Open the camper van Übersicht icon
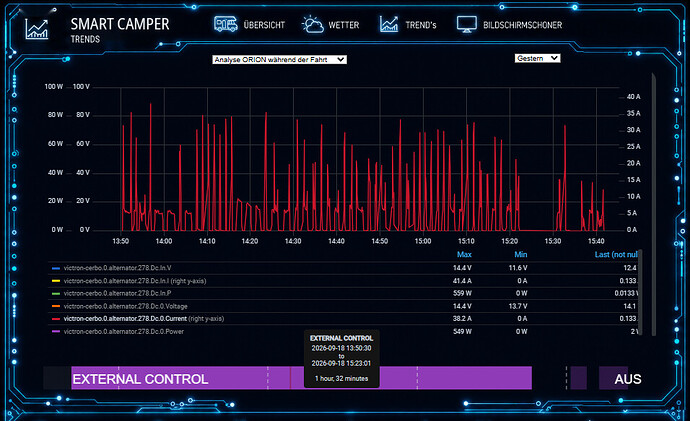Screen dimensions: 690x421 coord(226,24)
